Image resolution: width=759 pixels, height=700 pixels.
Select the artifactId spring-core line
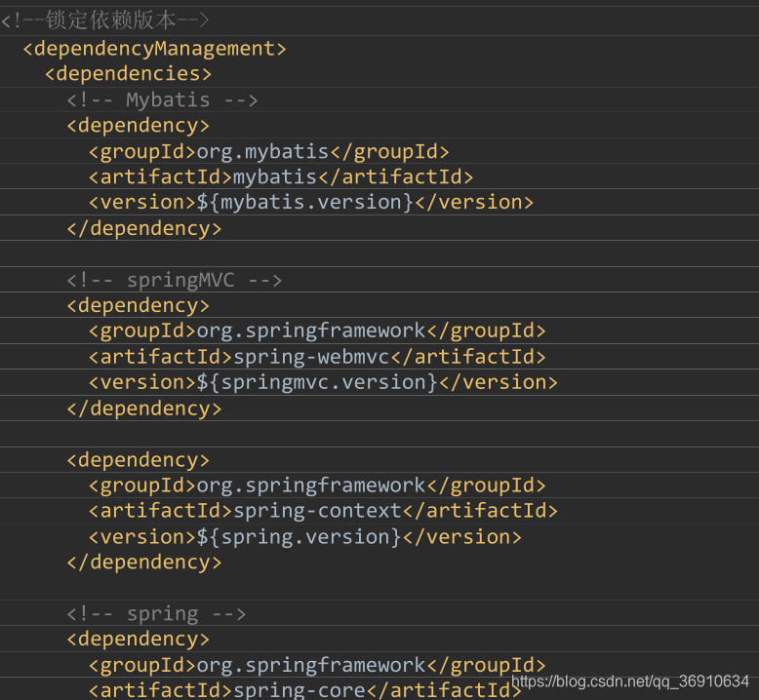(x=305, y=690)
